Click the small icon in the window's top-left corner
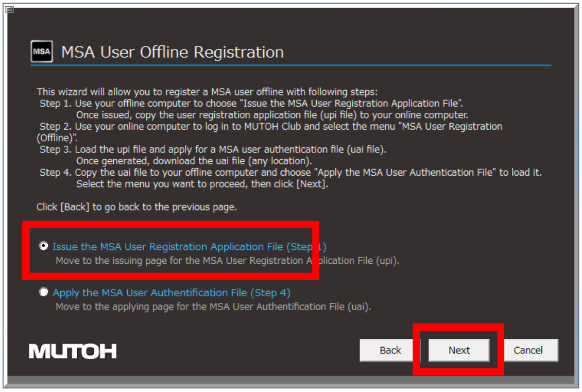Viewport: 582px width, 392px height. [10, 9]
